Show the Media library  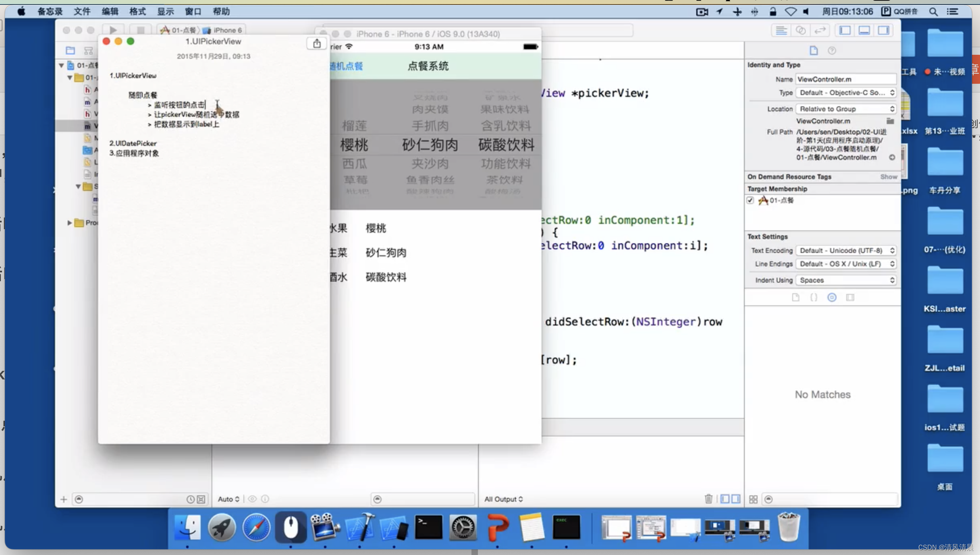click(850, 297)
